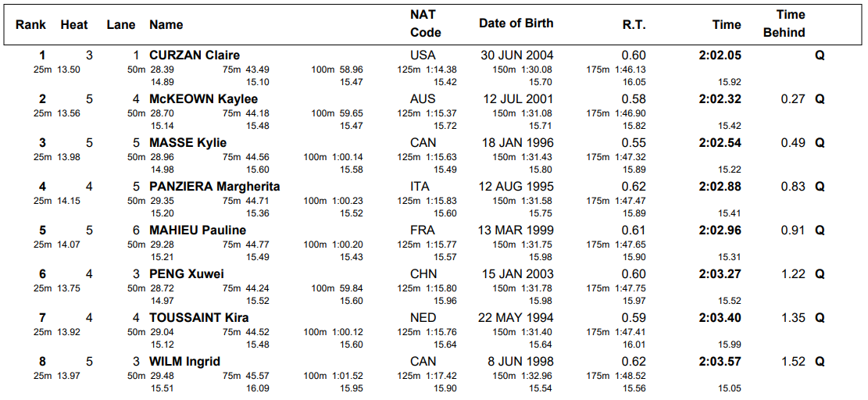Click Curzan's final time 2:02.05

click(x=720, y=55)
